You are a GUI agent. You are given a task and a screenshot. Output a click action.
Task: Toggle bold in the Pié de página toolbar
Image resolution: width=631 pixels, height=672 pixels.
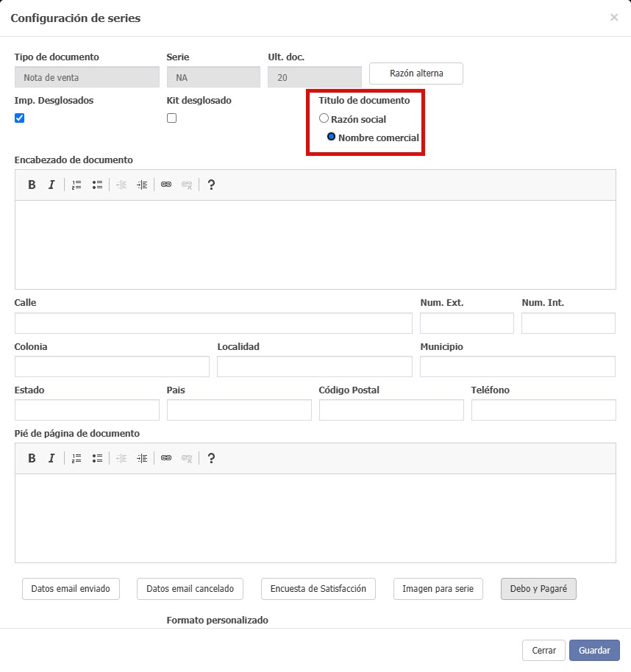coord(32,459)
